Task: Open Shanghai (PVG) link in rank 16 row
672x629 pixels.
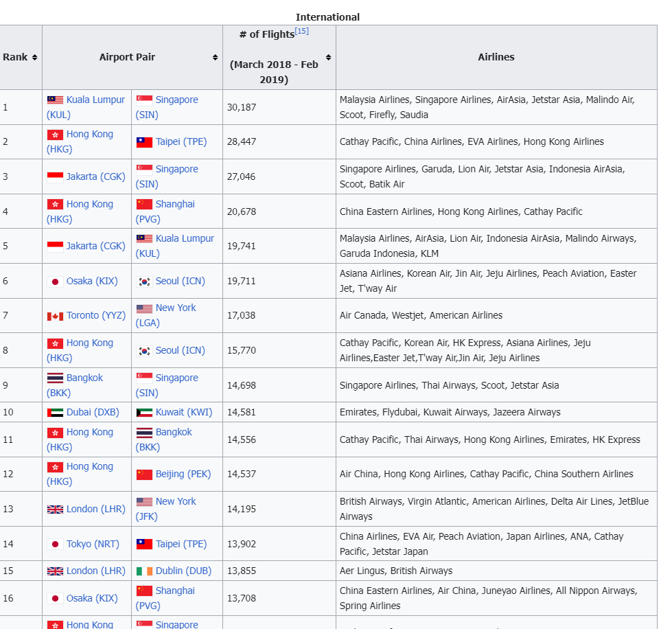Action: tap(165, 598)
